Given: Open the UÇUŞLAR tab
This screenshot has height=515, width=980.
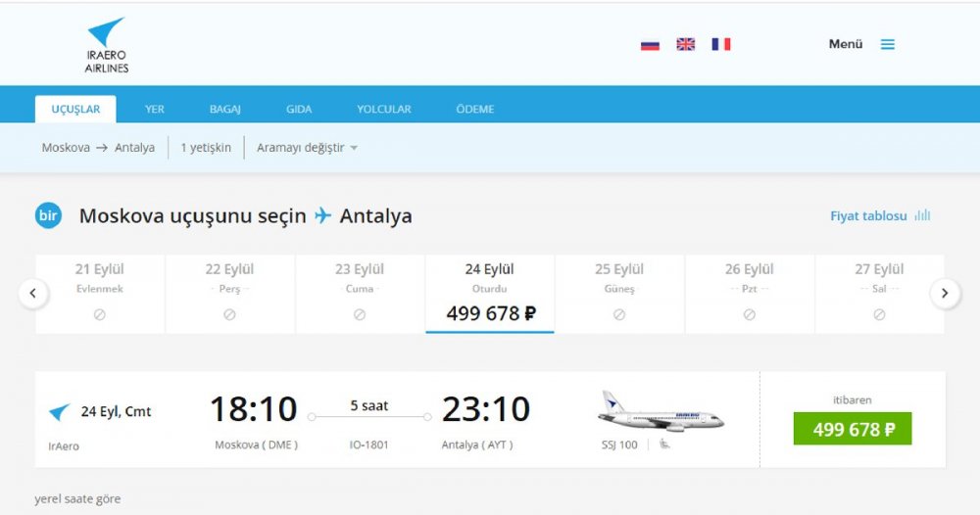Looking at the screenshot, I should tap(75, 110).
